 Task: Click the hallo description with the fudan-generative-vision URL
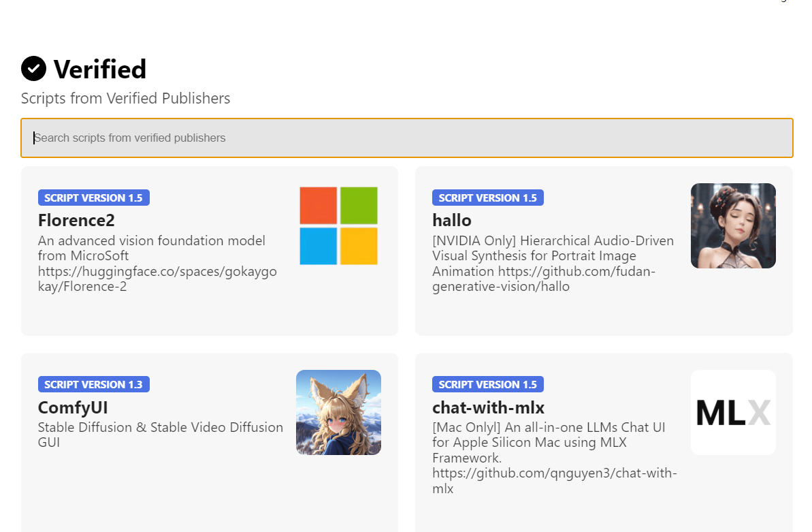pyautogui.click(x=553, y=264)
